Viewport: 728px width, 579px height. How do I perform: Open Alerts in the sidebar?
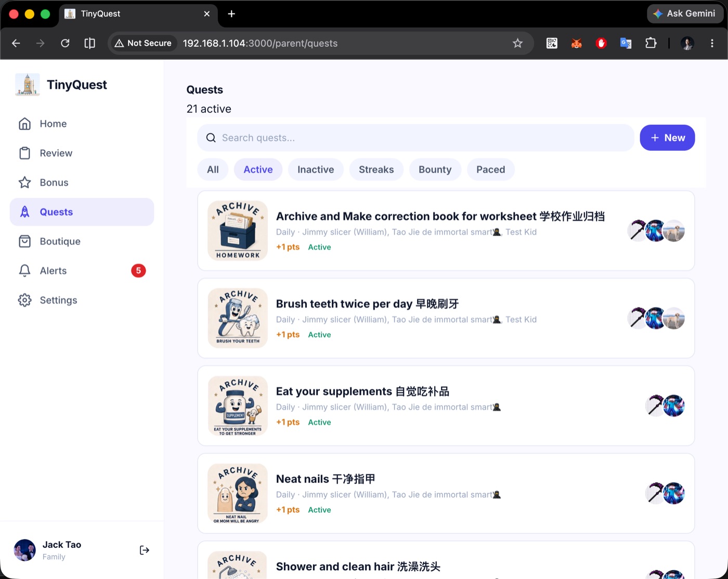tap(82, 271)
